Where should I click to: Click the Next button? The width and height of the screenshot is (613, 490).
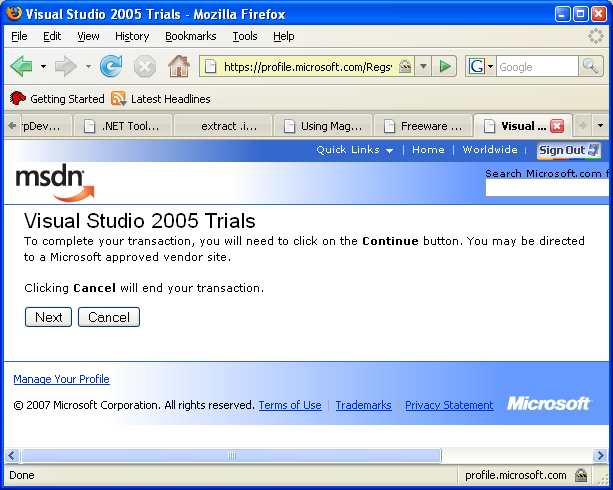[x=48, y=317]
